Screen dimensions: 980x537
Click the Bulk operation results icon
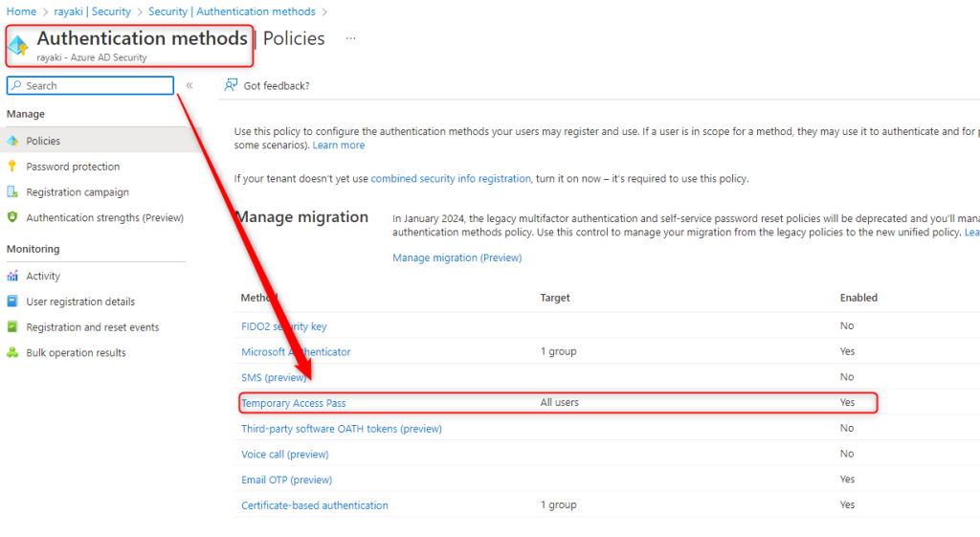click(x=12, y=353)
